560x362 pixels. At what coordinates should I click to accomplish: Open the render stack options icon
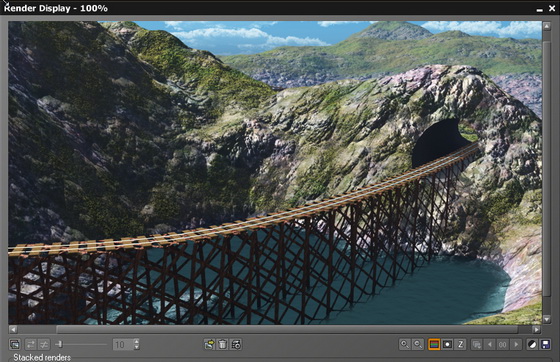pyautogui.click(x=236, y=345)
